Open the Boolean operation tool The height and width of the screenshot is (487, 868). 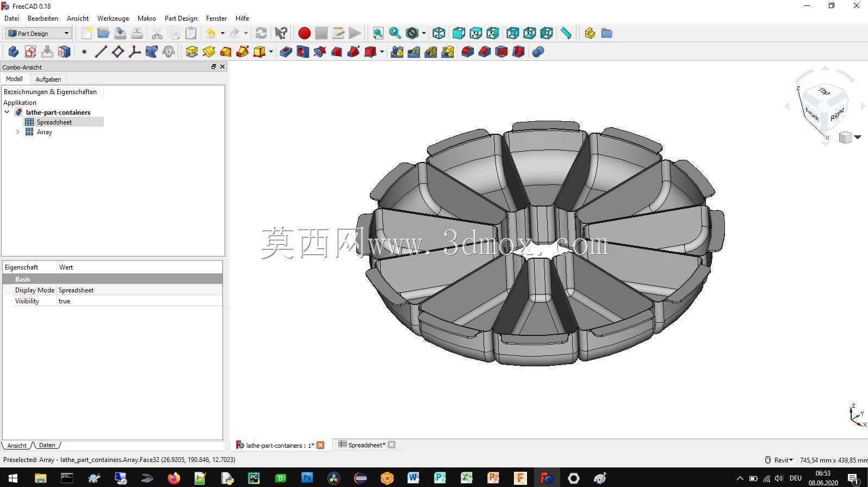pyautogui.click(x=538, y=52)
